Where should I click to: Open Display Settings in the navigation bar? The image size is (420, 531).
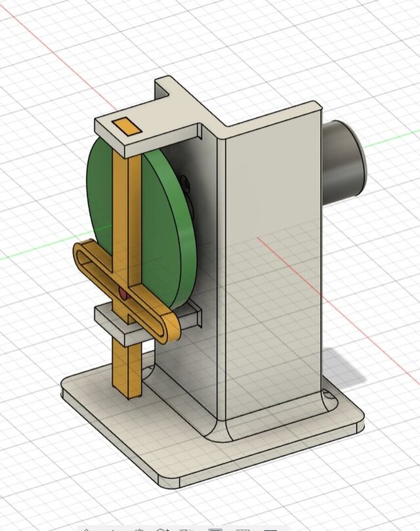tap(215, 529)
